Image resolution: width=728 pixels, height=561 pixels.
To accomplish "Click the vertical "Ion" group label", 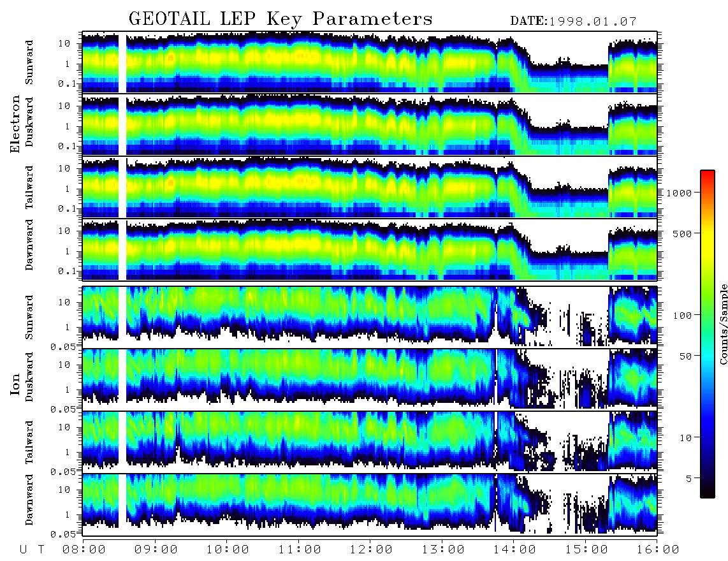I will (15, 384).
